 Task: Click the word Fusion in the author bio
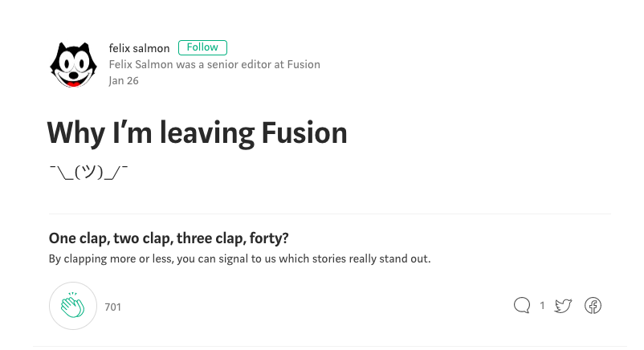[x=304, y=64]
